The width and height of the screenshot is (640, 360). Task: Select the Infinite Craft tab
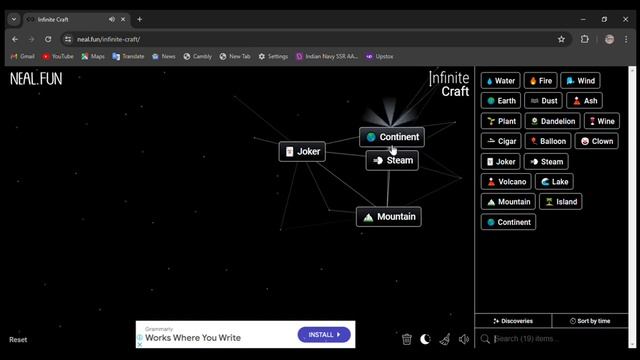[76, 19]
